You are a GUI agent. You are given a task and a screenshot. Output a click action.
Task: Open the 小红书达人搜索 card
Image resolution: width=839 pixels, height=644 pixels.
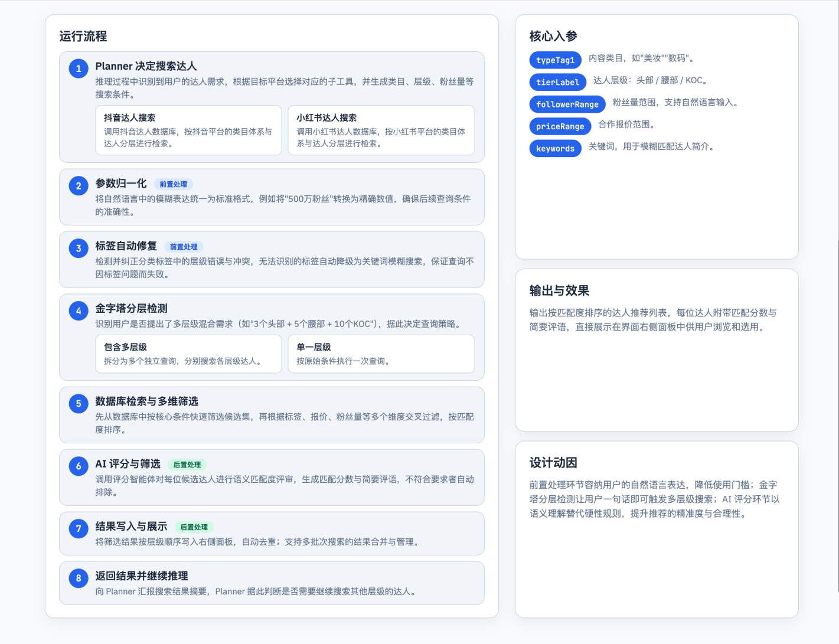pos(381,130)
